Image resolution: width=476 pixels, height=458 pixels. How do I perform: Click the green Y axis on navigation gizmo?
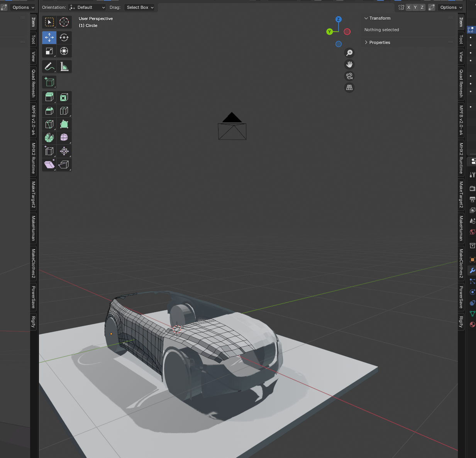click(329, 32)
